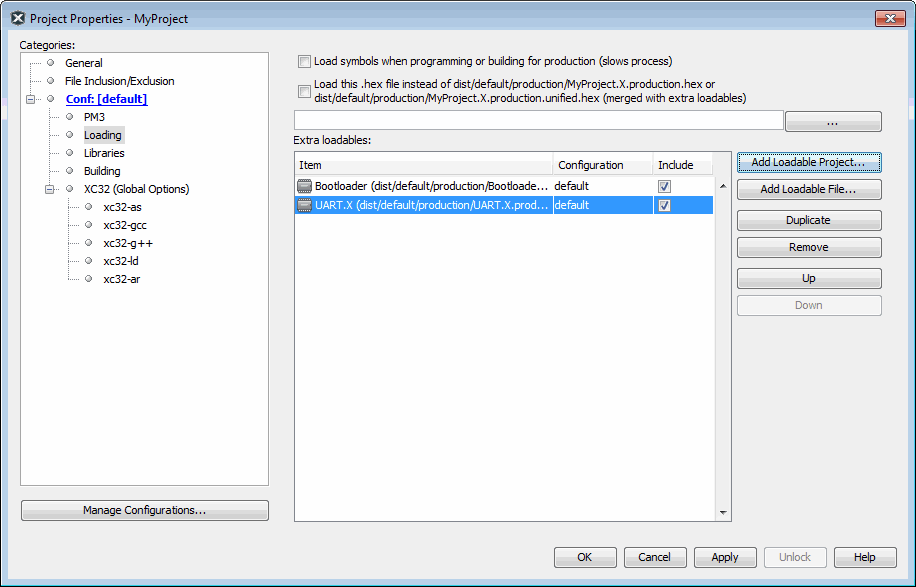Uncheck Include for Bootloader row
Image resolution: width=916 pixels, height=587 pixels.
[664, 186]
